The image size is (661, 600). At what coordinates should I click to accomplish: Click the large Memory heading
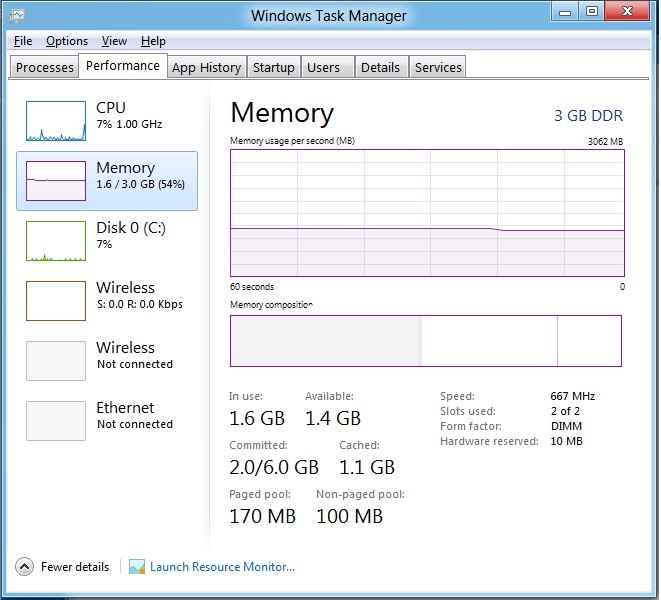tap(282, 113)
